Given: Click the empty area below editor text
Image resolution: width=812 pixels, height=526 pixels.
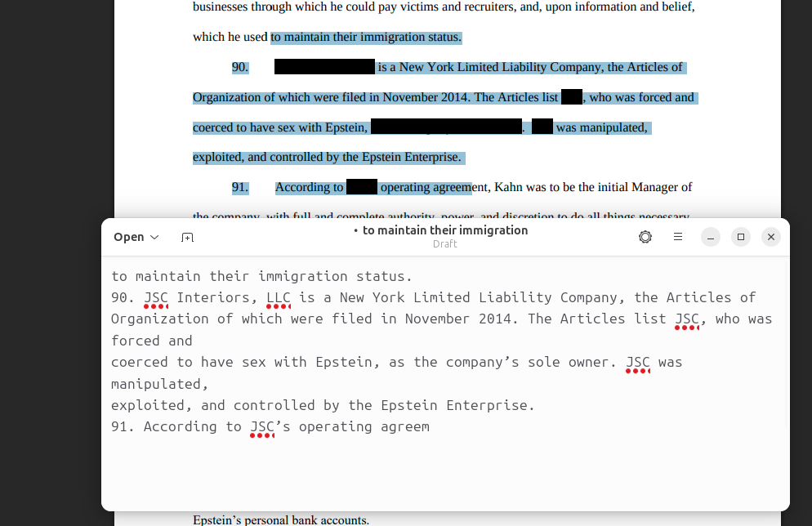Looking at the screenshot, I should coord(445,474).
